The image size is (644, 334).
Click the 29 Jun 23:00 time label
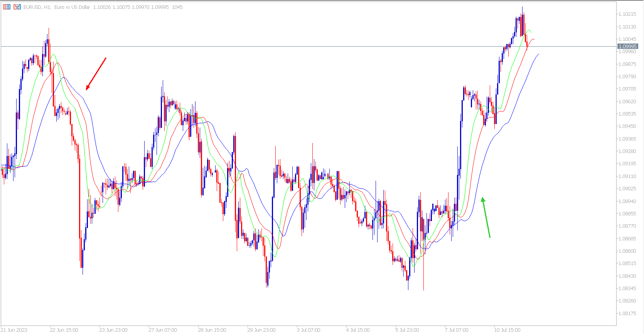261,330
